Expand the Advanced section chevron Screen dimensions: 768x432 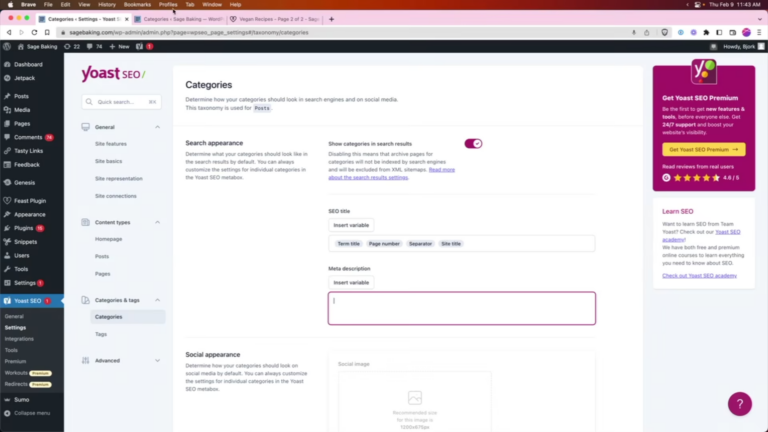157,360
